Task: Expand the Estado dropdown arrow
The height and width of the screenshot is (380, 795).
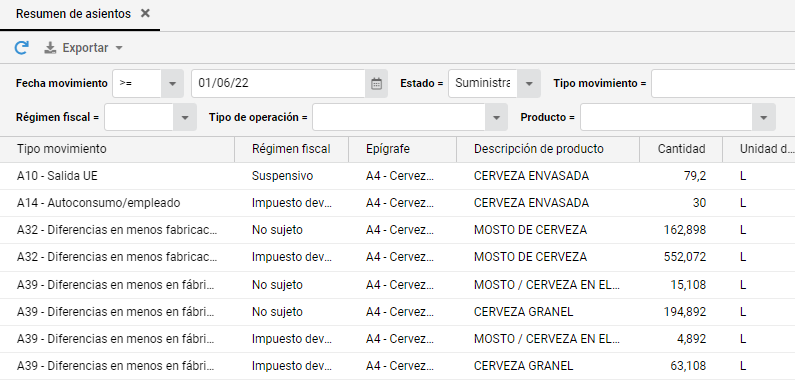Action: 529,83
